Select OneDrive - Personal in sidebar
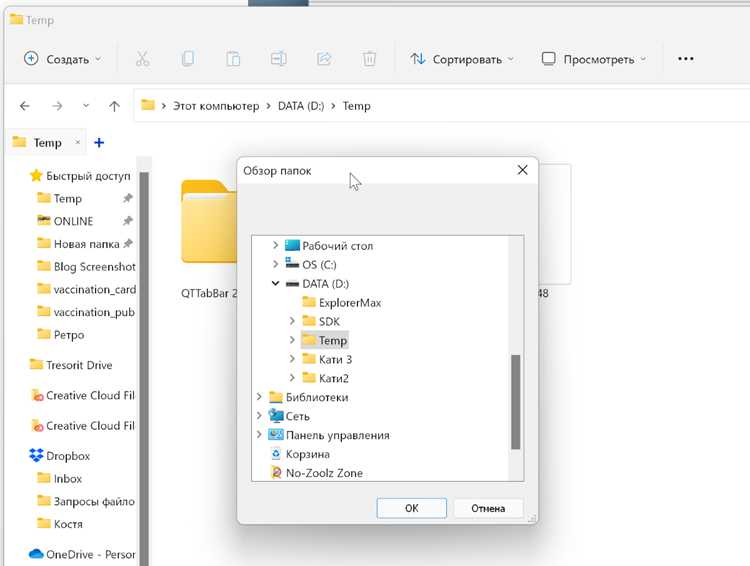 click(82, 554)
